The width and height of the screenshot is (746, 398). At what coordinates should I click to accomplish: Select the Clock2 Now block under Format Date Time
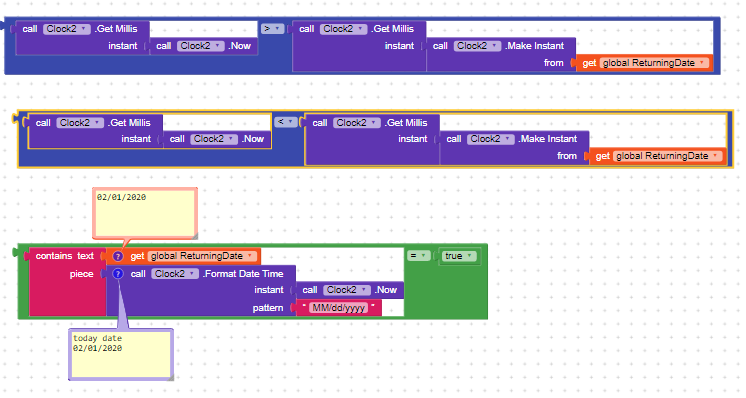click(x=349, y=290)
